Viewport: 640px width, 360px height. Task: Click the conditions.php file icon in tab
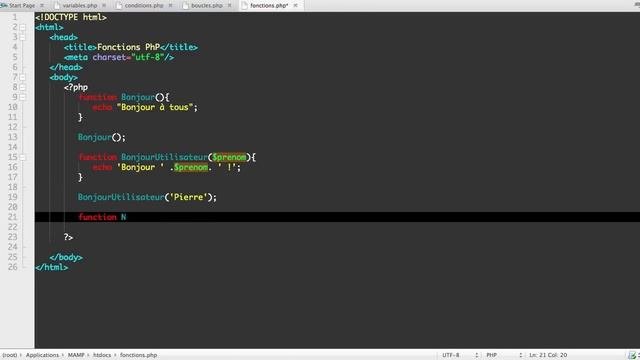[119, 5]
